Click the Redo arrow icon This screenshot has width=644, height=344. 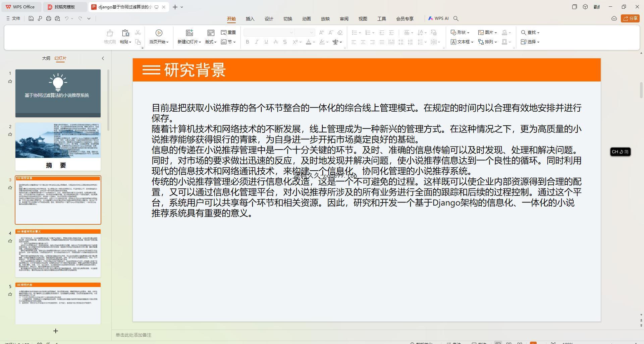(x=80, y=18)
